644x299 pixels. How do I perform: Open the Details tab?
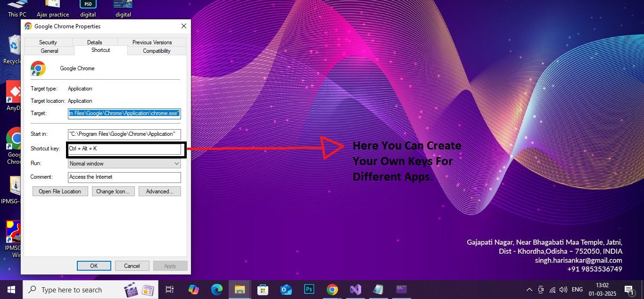click(94, 42)
